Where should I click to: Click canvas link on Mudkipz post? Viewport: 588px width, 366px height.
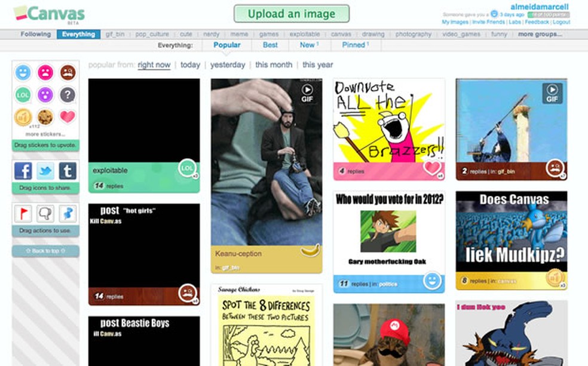pyautogui.click(x=507, y=281)
